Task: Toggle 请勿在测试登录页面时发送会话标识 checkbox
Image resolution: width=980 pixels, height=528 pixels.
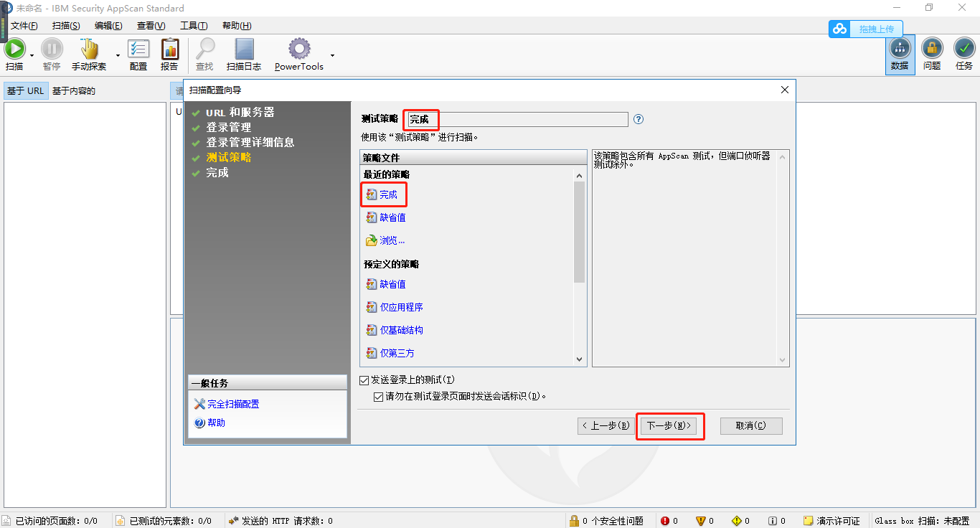Action: (x=378, y=396)
